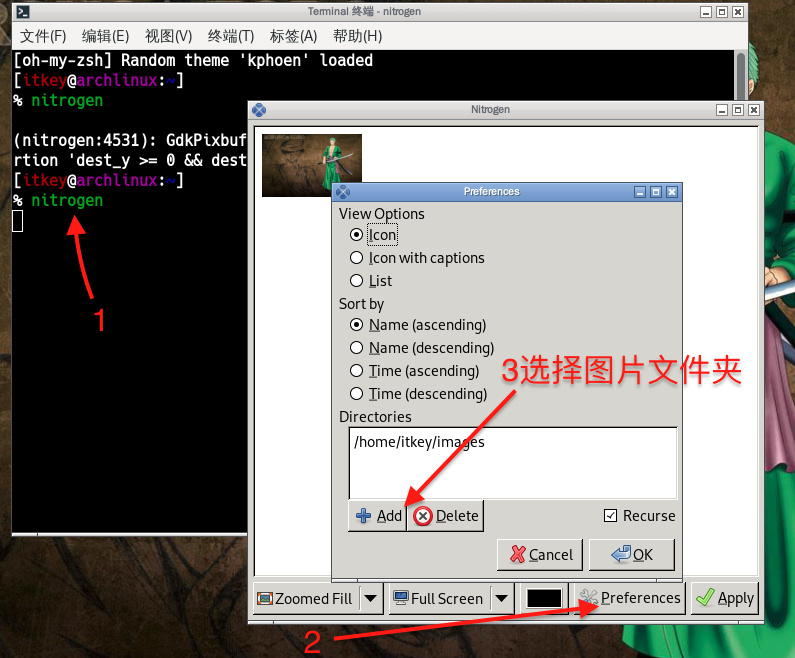795x658 pixels.
Task: Click OK in Preferences dialog
Action: [632, 555]
